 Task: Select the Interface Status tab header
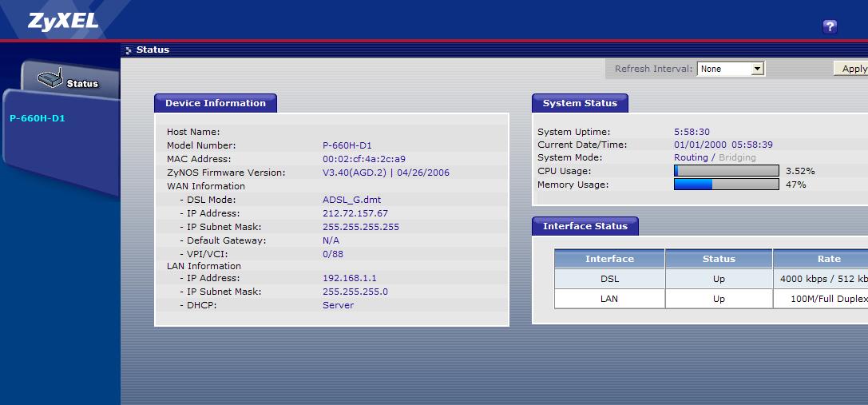tap(585, 226)
